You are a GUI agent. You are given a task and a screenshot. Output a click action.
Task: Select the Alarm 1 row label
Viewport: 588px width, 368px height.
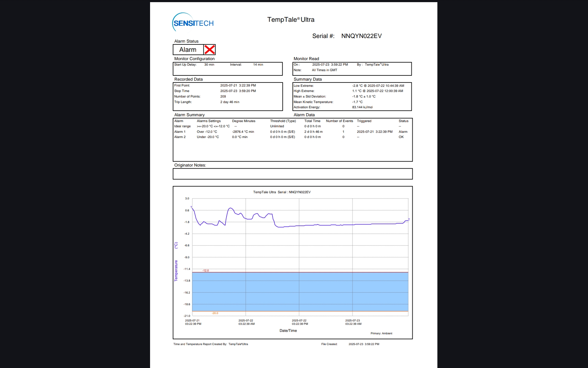click(180, 132)
